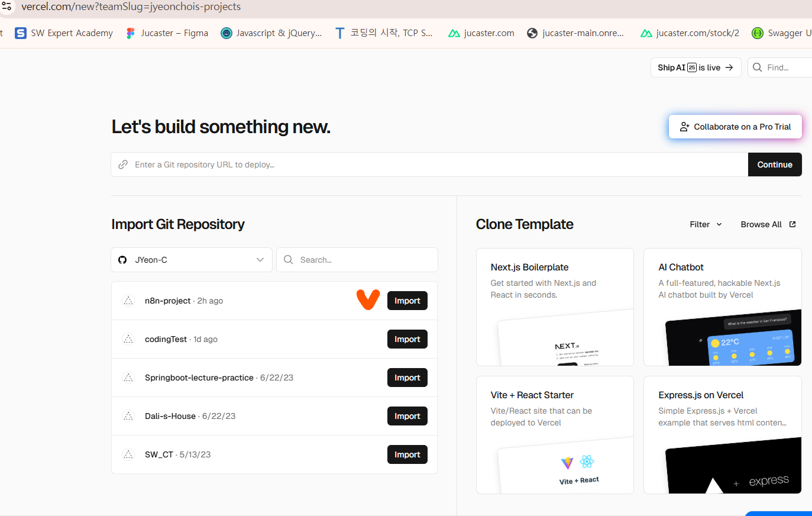Open jucaster.com bookmark

point(481,33)
